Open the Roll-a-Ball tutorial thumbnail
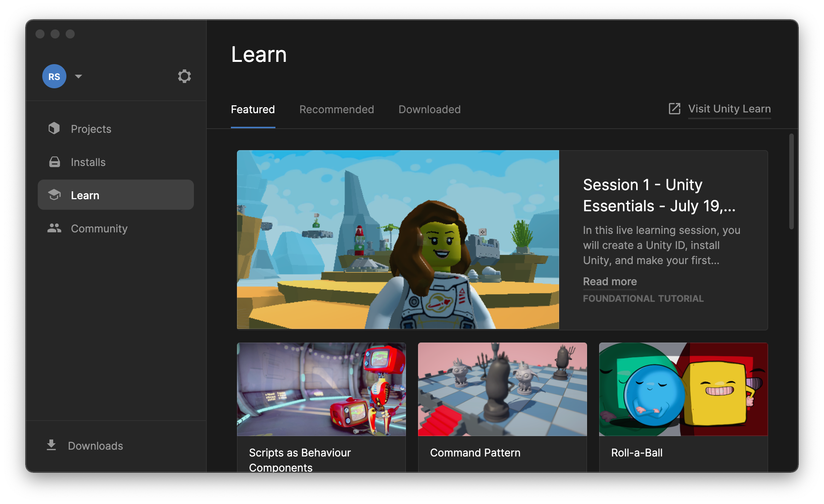824x504 pixels. click(x=683, y=389)
